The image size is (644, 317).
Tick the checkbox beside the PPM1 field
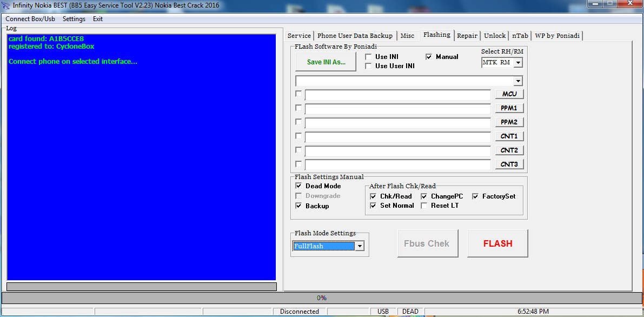298,108
